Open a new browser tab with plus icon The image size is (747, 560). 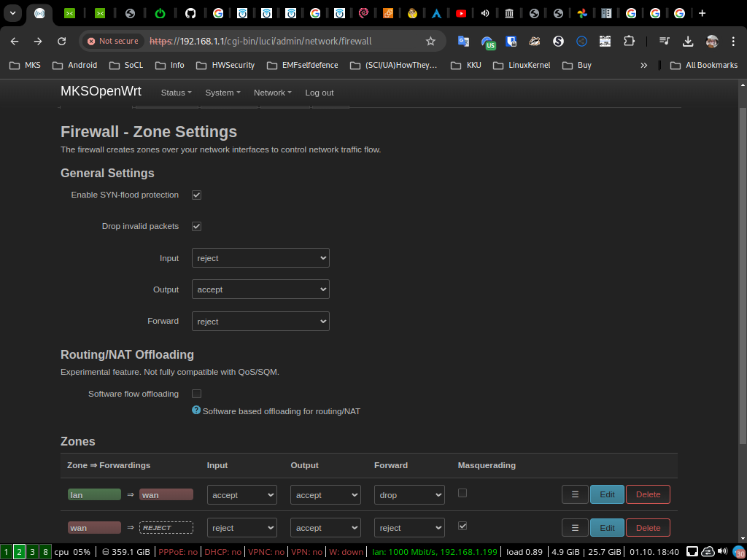point(702,13)
